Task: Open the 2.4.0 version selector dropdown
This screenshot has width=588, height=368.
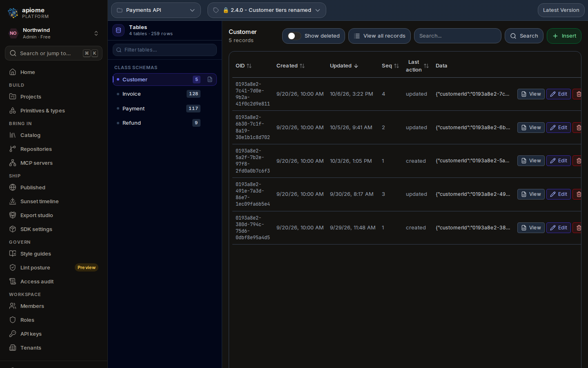Action: 267,10
